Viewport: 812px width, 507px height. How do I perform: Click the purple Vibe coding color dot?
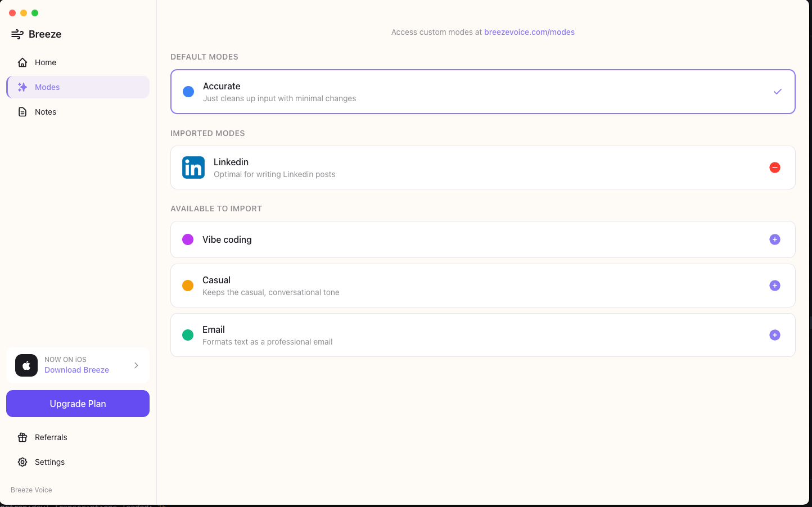[188, 239]
